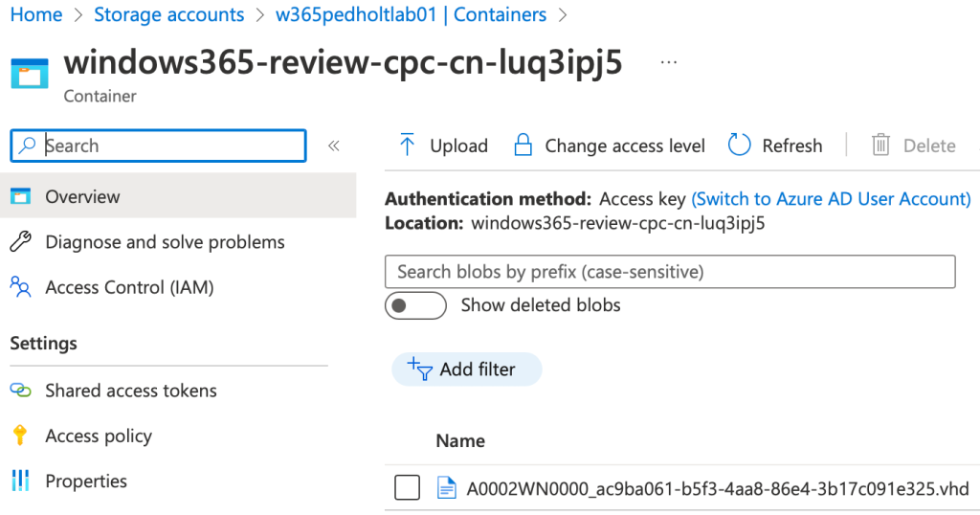Click the Search blobs by prefix field
This screenshot has width=980, height=515.
(x=670, y=272)
